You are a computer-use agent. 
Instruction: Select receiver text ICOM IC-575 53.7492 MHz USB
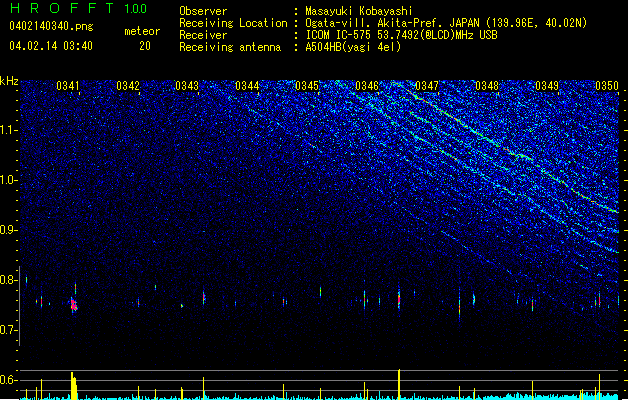pyautogui.click(x=402, y=35)
